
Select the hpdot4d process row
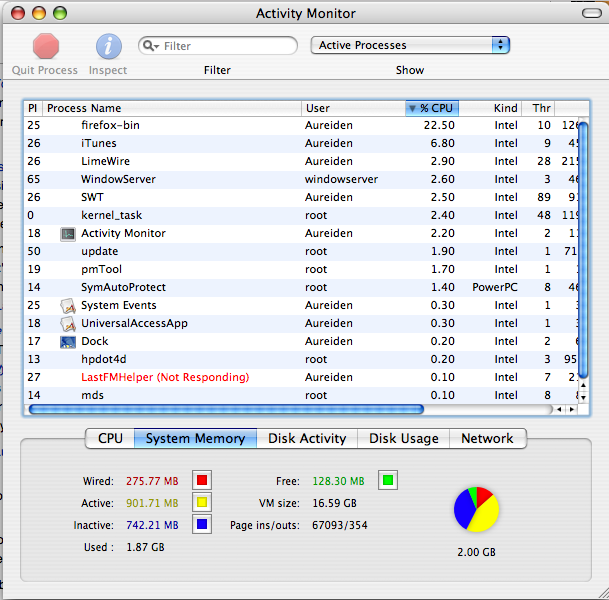[301, 359]
